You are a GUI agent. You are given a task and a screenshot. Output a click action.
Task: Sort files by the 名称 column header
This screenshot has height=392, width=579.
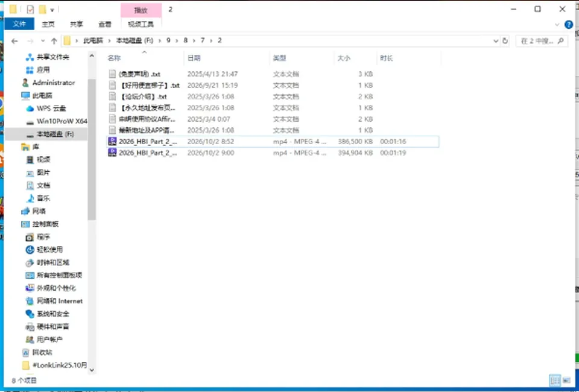114,58
